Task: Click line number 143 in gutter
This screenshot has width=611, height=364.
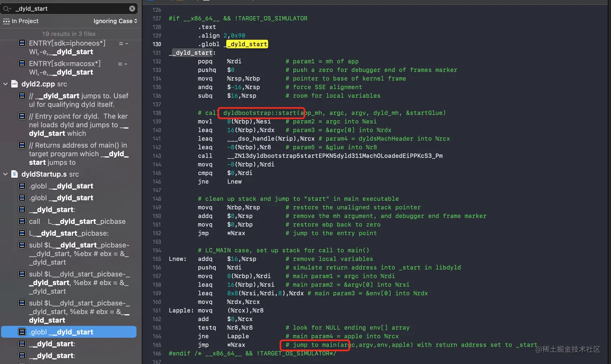Action: (157, 156)
